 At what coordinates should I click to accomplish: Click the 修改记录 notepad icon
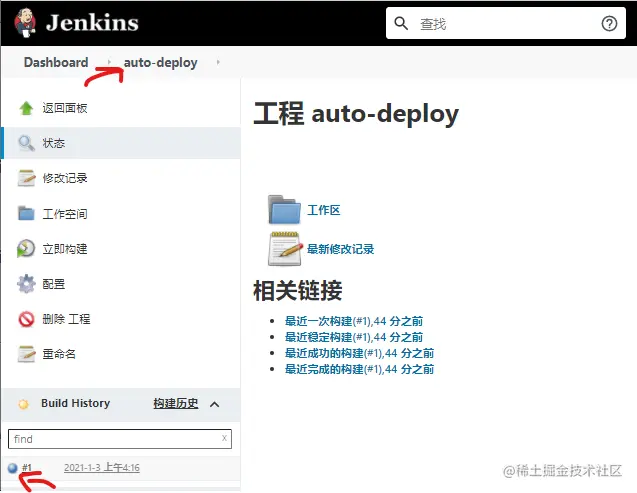[26, 178]
